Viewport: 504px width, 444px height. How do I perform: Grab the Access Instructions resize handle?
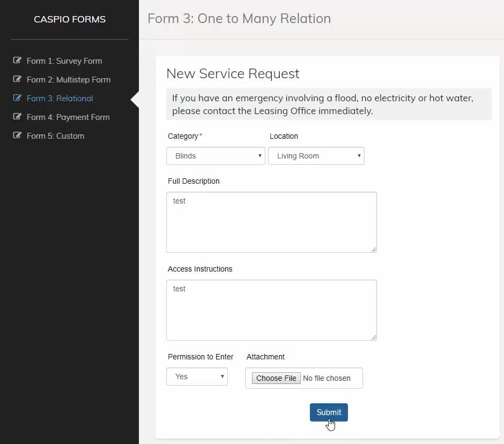[374, 337]
